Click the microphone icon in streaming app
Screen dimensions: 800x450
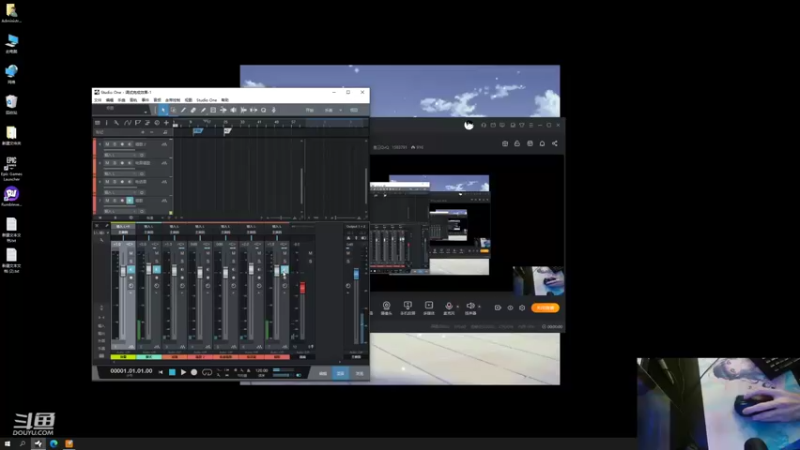tap(448, 306)
